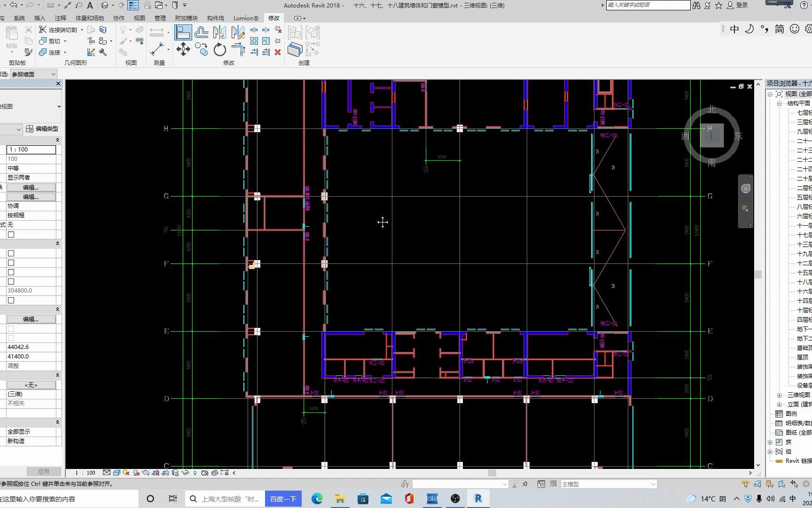Select the Offset tool in the ribbon

(x=202, y=32)
